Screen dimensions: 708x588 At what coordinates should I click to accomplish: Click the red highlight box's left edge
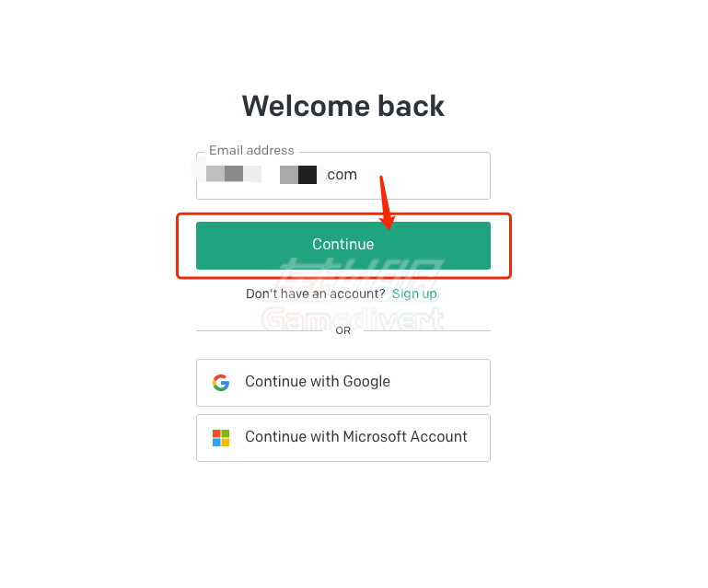(178, 246)
